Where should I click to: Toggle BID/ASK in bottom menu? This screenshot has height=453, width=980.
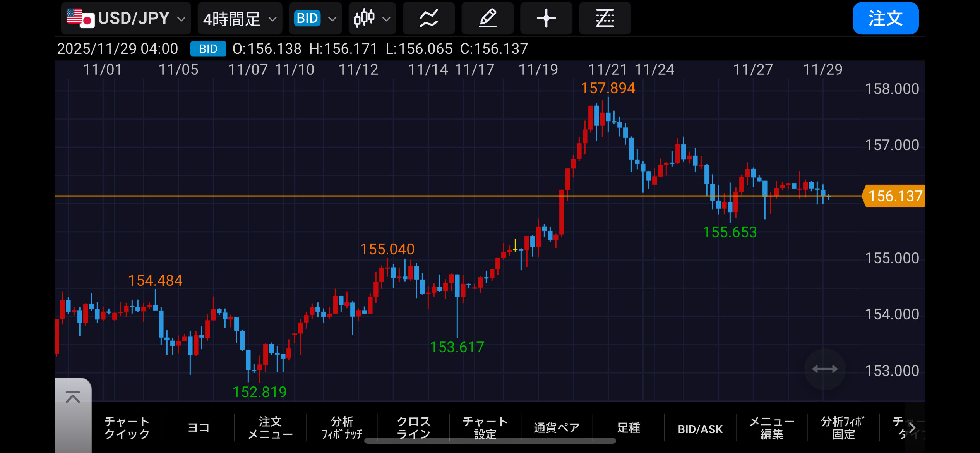[700, 428]
